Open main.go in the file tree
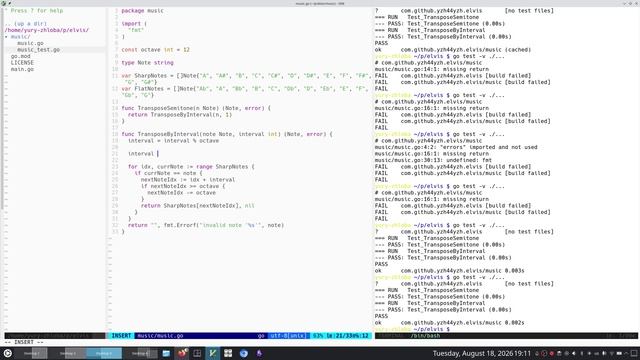Screen dimensions: 640x360 [x=22, y=69]
